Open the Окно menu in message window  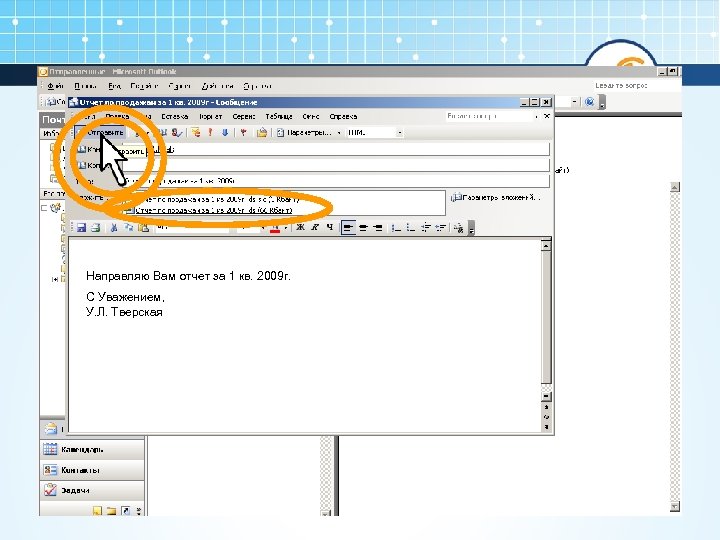coord(311,117)
